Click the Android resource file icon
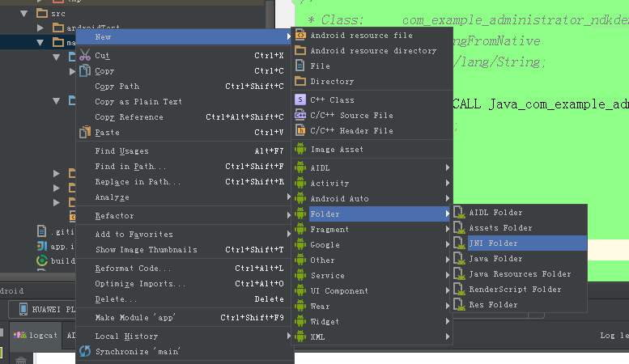 (x=300, y=36)
